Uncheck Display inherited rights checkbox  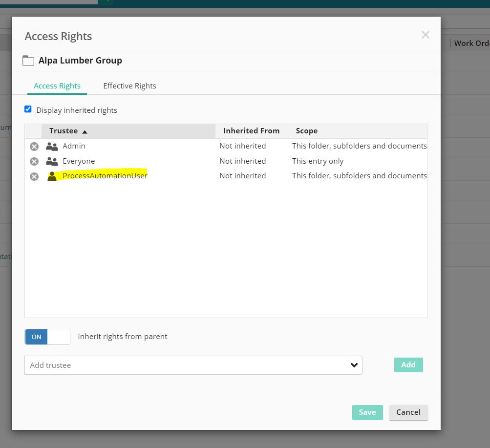coord(28,109)
